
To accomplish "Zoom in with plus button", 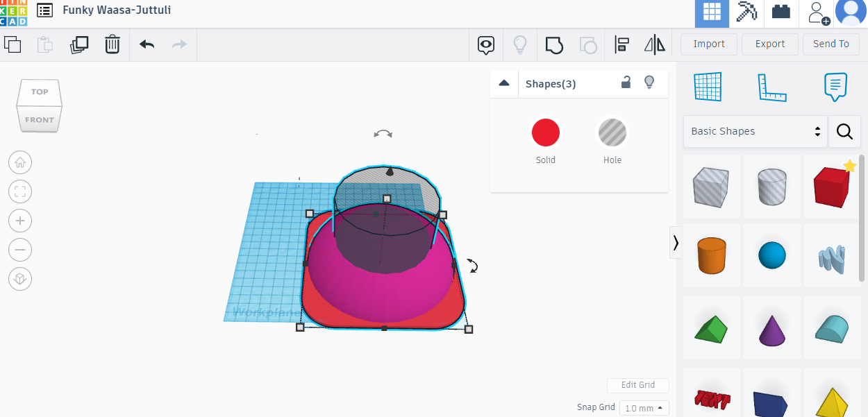I will pos(20,221).
